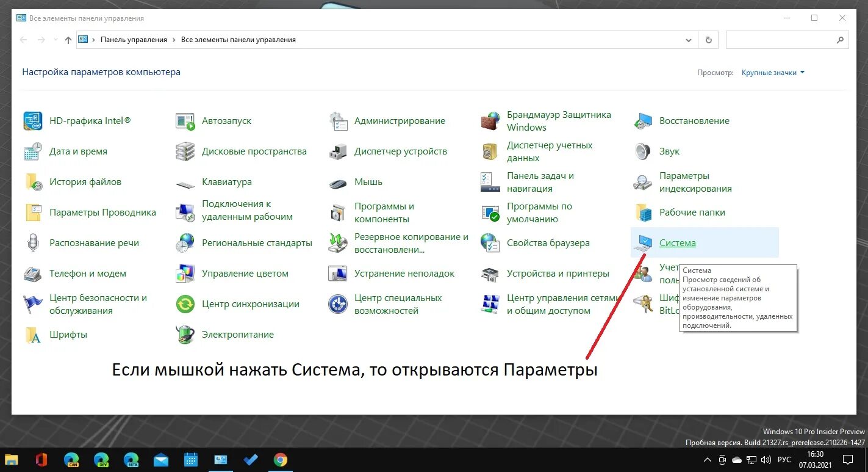
Task: Open the Мышь mouse icon
Action: coord(338,183)
